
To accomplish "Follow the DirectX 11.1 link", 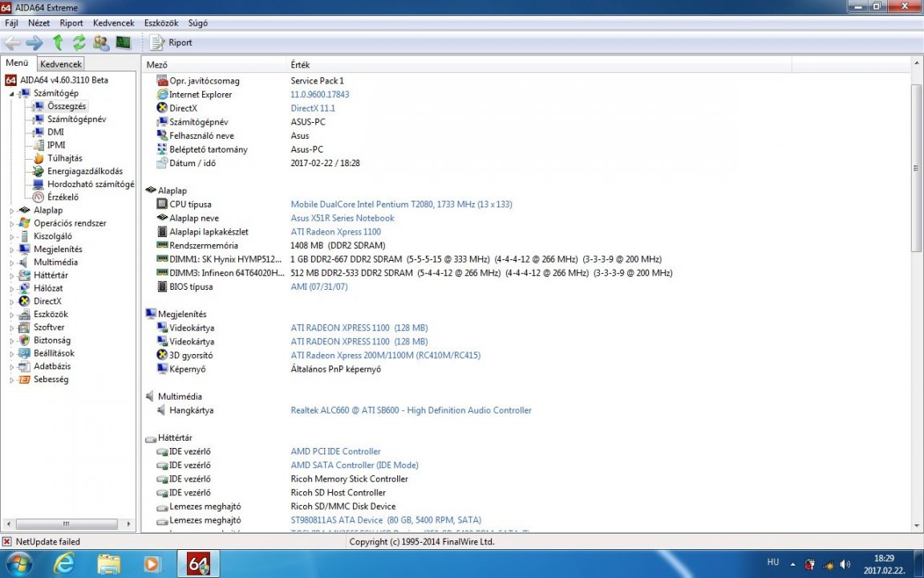I will 313,108.
